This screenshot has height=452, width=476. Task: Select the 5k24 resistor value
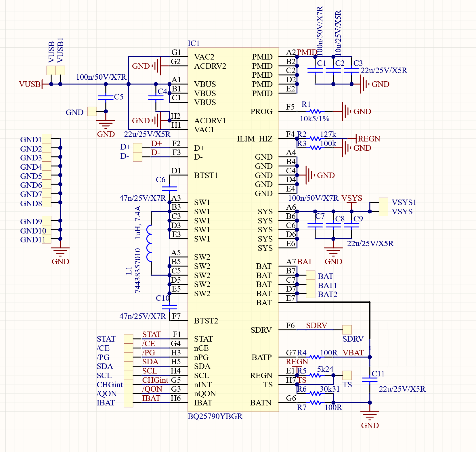[325, 369]
